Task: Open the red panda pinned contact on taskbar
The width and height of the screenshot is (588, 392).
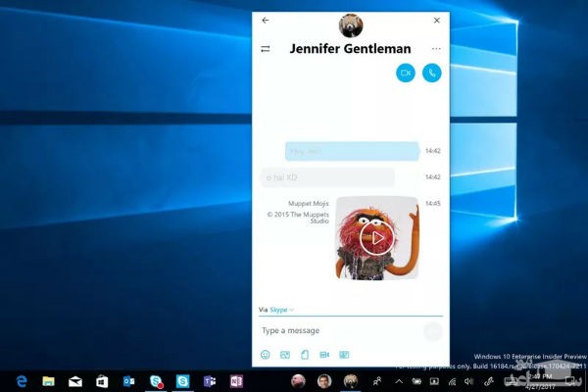Action: coord(351,381)
